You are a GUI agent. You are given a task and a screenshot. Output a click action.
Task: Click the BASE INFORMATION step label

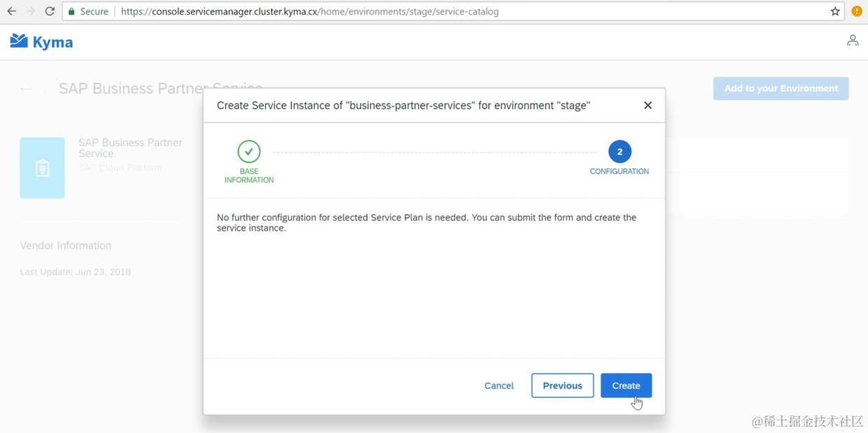248,176
